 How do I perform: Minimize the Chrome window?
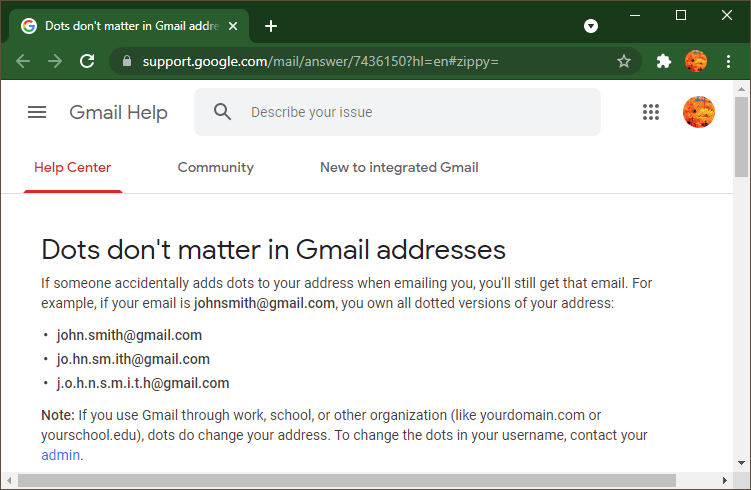coord(635,15)
